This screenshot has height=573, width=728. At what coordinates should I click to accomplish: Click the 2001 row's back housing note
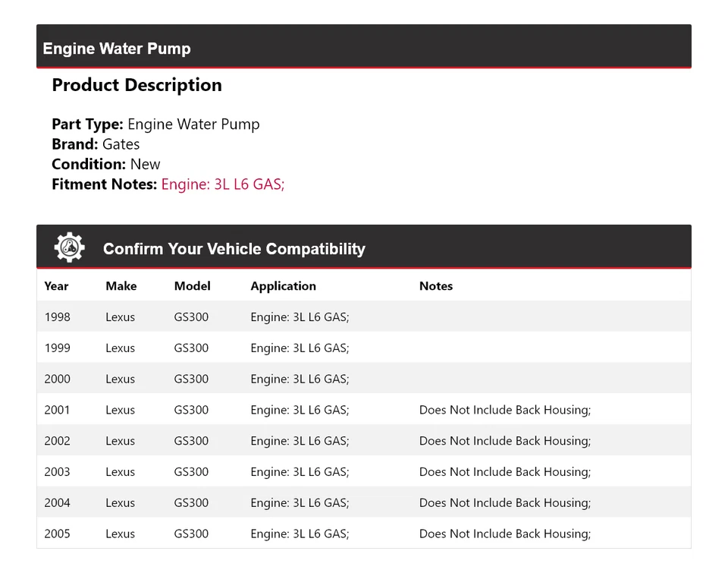pyautogui.click(x=504, y=410)
